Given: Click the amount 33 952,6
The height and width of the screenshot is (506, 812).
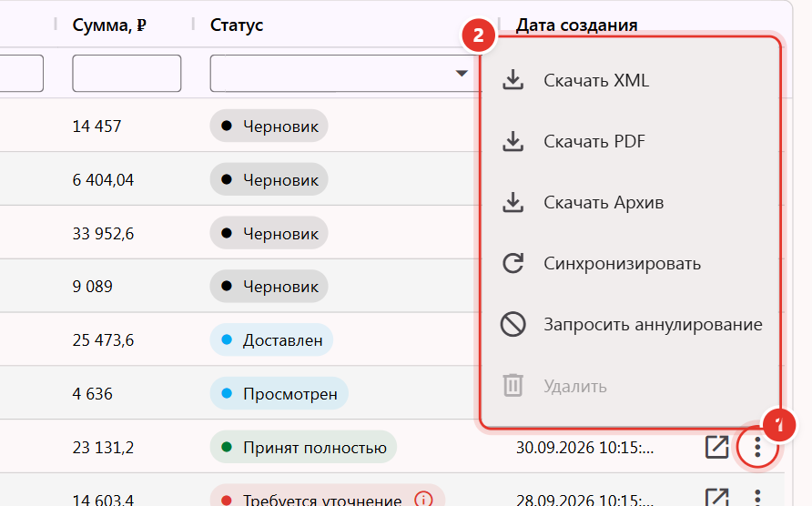Looking at the screenshot, I should pyautogui.click(x=103, y=234).
